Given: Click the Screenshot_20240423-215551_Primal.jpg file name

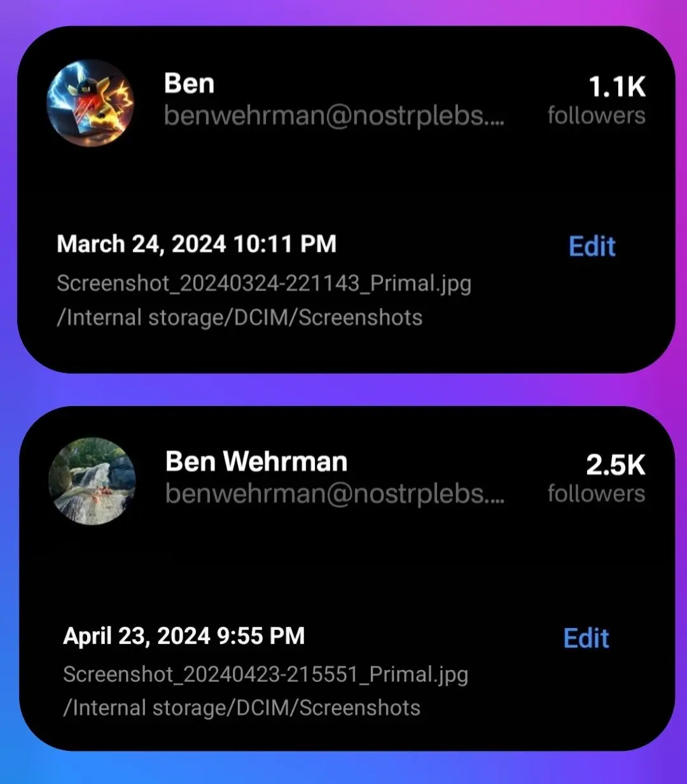Looking at the screenshot, I should (x=265, y=674).
